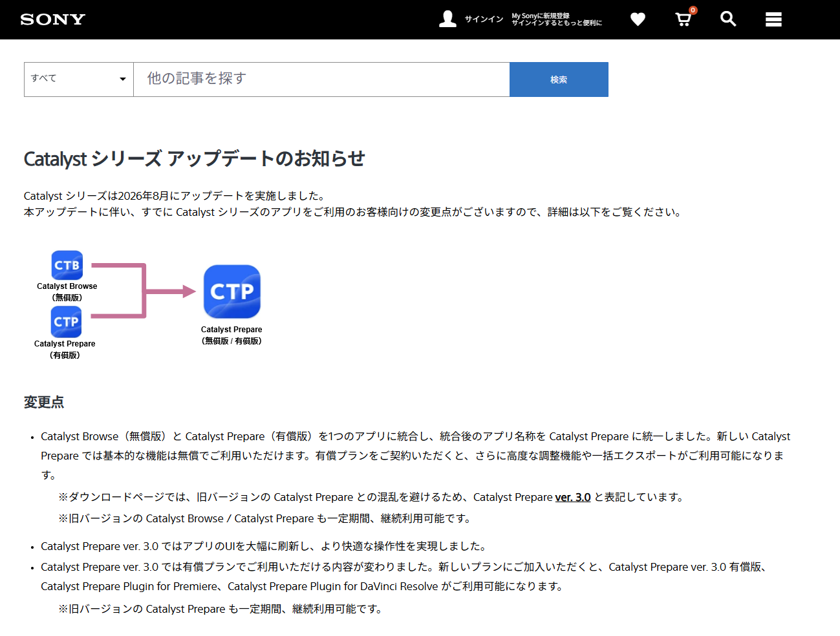Screen dimensions: 840x636
Task: Open the hamburger menu icon
Action: 773,19
